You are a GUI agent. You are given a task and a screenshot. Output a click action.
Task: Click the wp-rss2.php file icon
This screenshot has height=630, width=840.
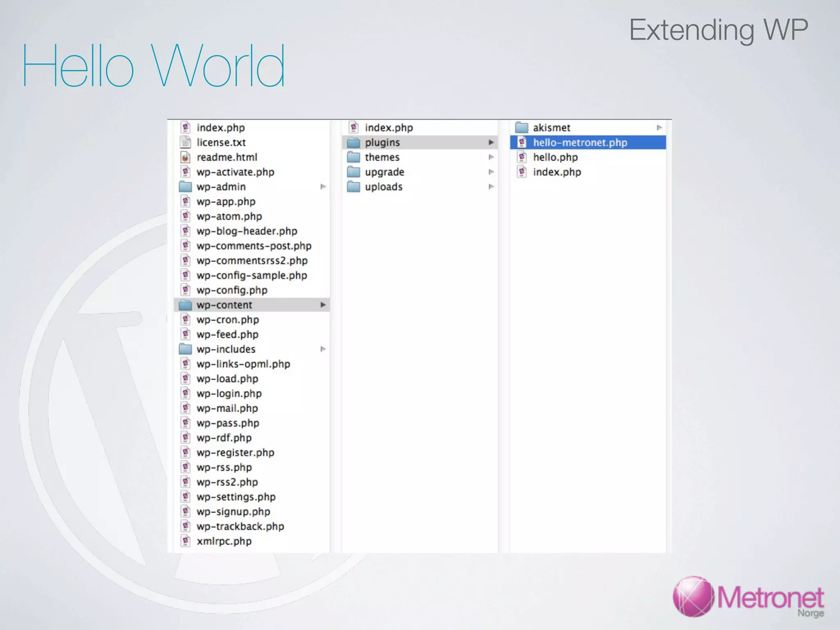coord(185,482)
